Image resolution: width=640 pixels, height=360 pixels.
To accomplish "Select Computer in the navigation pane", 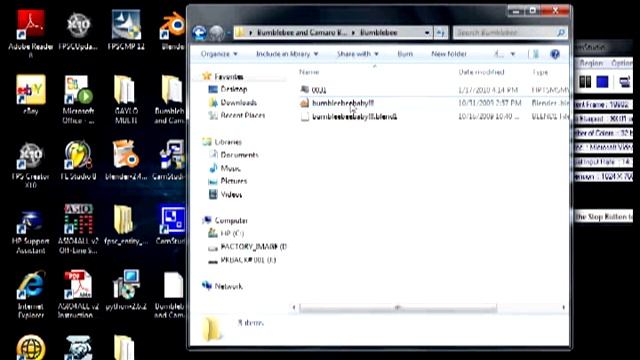I will coord(231,221).
